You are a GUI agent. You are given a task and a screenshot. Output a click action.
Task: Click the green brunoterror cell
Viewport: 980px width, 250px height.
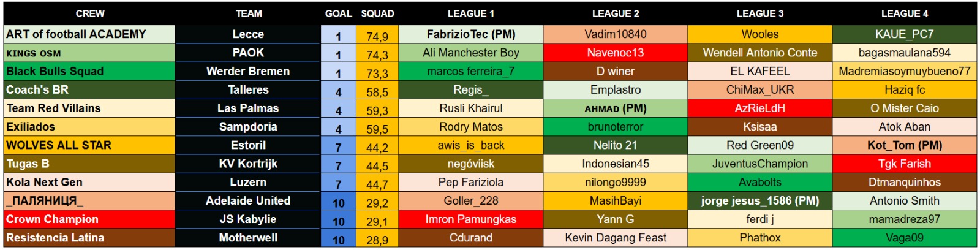[x=616, y=127]
